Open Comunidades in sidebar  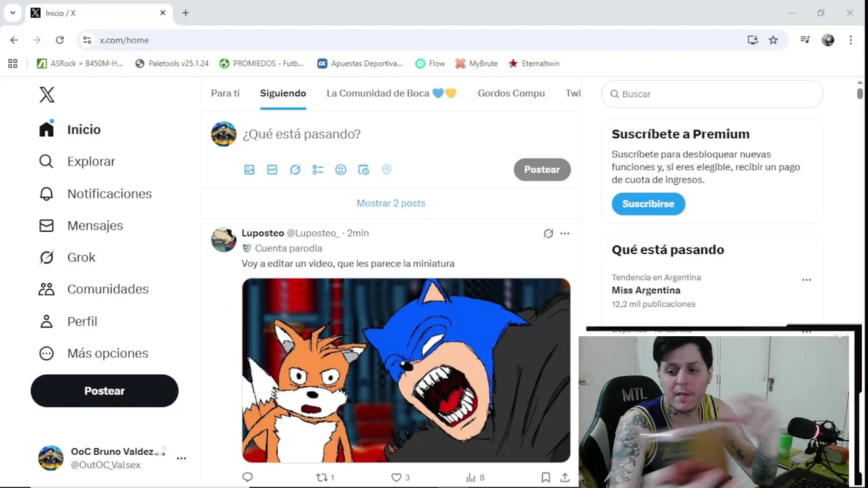(94, 289)
